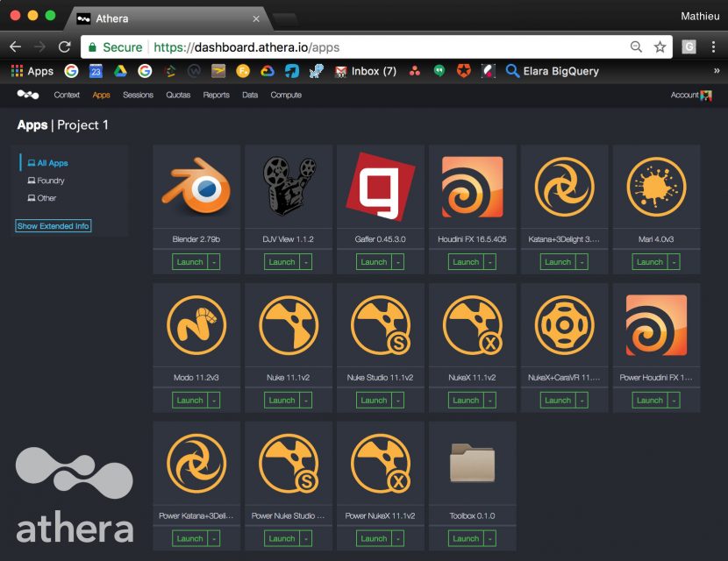Bookmark this page with the star icon
Screen dimensions: 728x561
click(660, 47)
